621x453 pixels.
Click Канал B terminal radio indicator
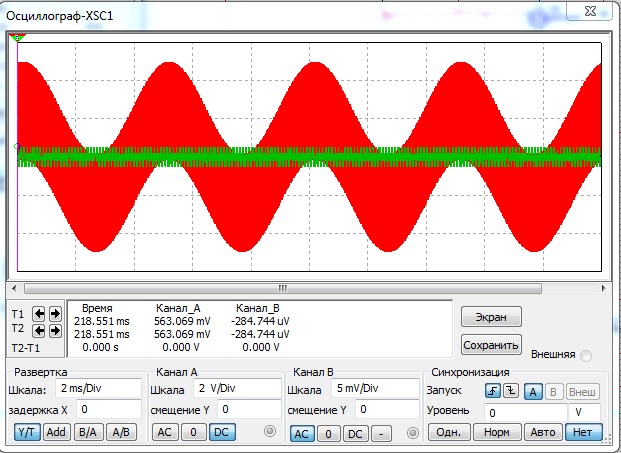412,433
